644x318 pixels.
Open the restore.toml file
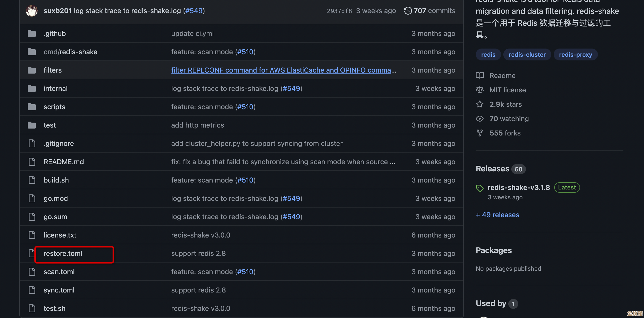pos(63,253)
